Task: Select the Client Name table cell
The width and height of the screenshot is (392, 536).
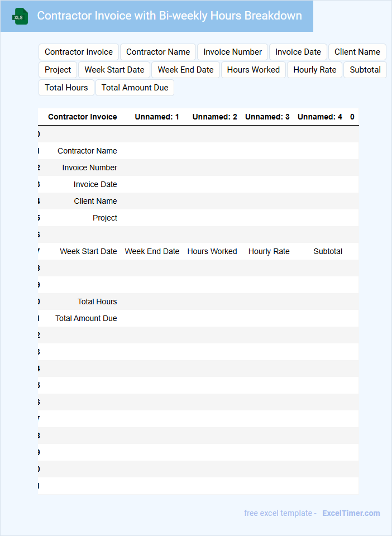Action: point(95,201)
